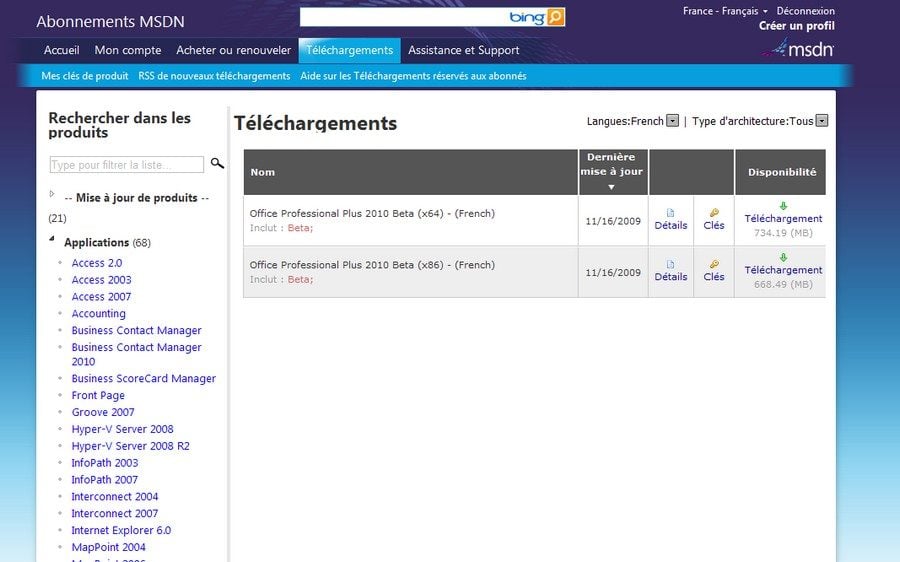
Task: Click green download arrow for x86 version
Action: pos(783,257)
